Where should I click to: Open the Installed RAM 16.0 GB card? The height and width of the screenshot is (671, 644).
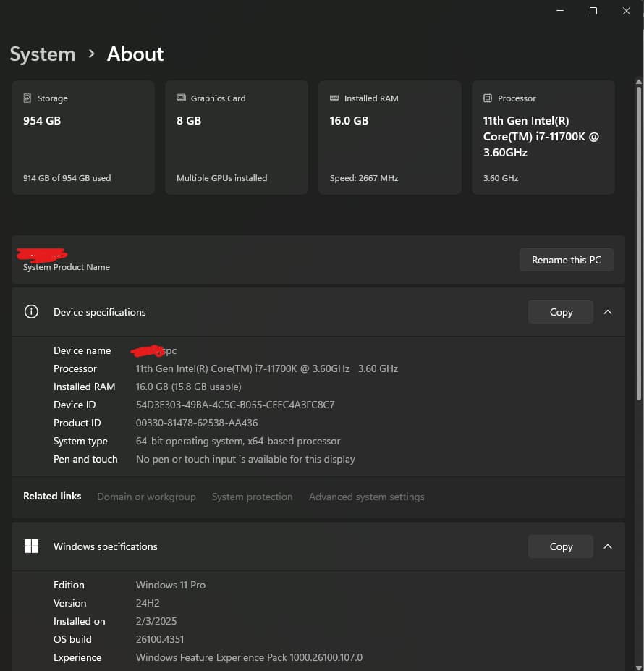(389, 138)
